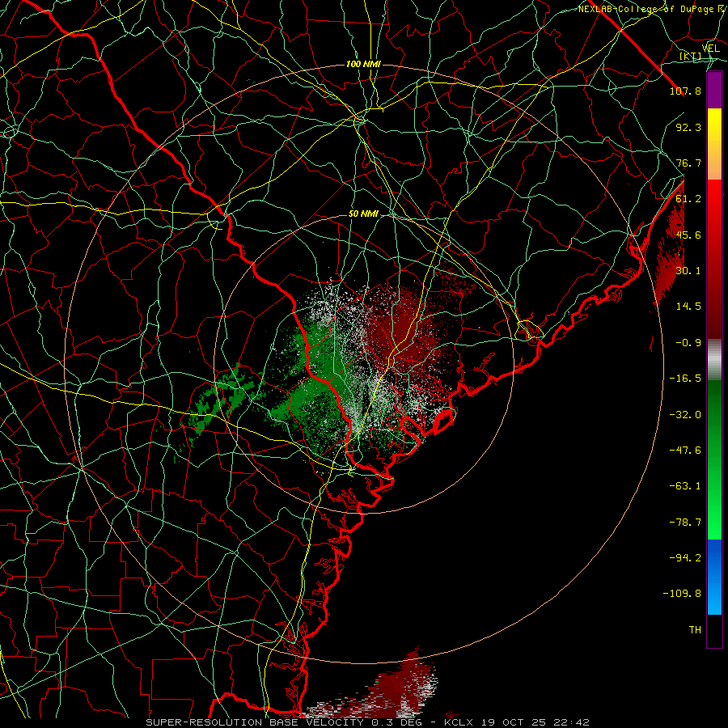728x728 pixels.
Task: Click "SUPER-RESOLUTION BASE VELOCITY" caption text
Action: click(255, 722)
